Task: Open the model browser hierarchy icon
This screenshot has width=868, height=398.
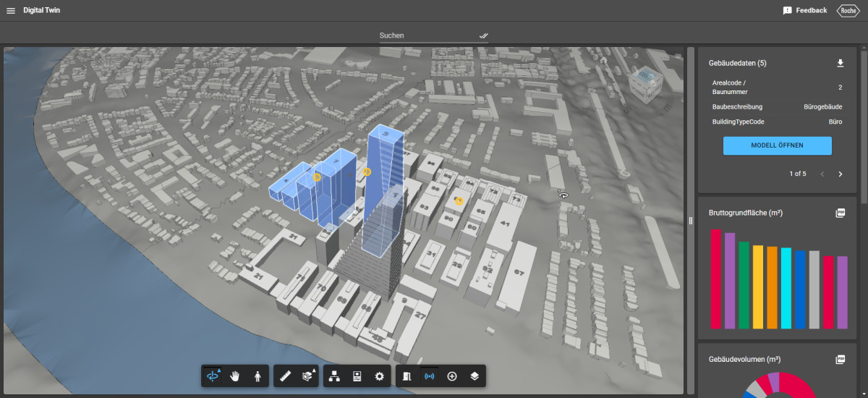Action: coord(334,376)
